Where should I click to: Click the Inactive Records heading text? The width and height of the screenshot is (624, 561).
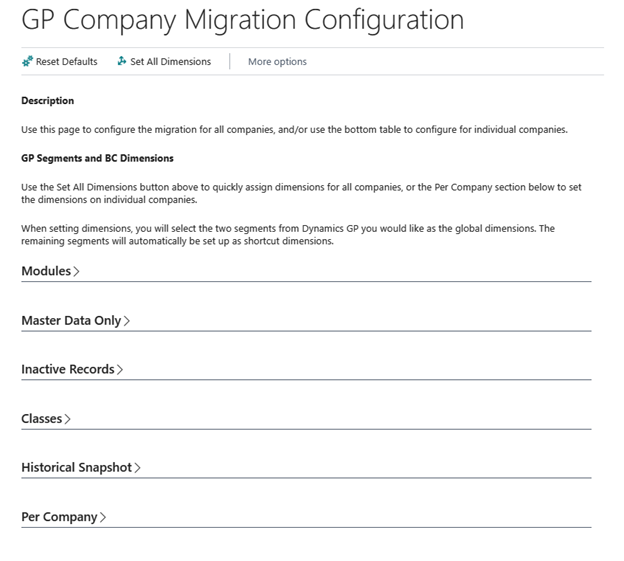click(68, 369)
